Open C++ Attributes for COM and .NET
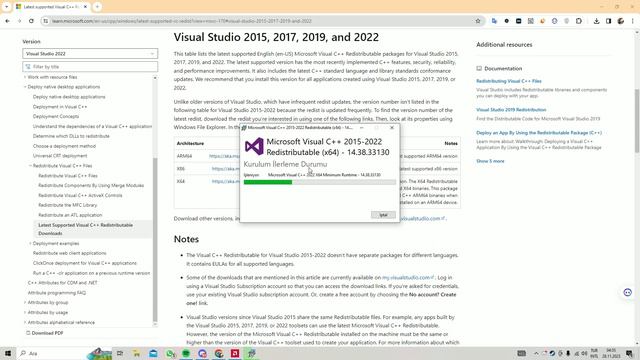Image resolution: width=640 pixels, height=360 pixels. click(62, 282)
